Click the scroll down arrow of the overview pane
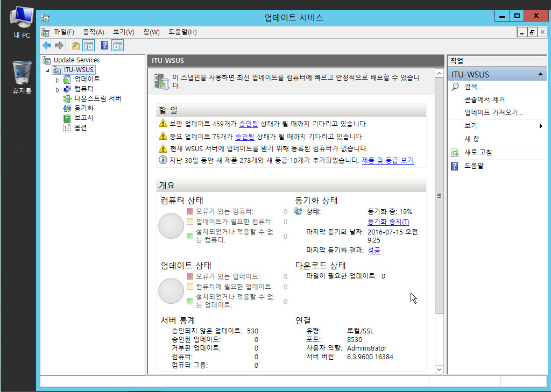Screen dimensions: 551x392 click(439, 370)
